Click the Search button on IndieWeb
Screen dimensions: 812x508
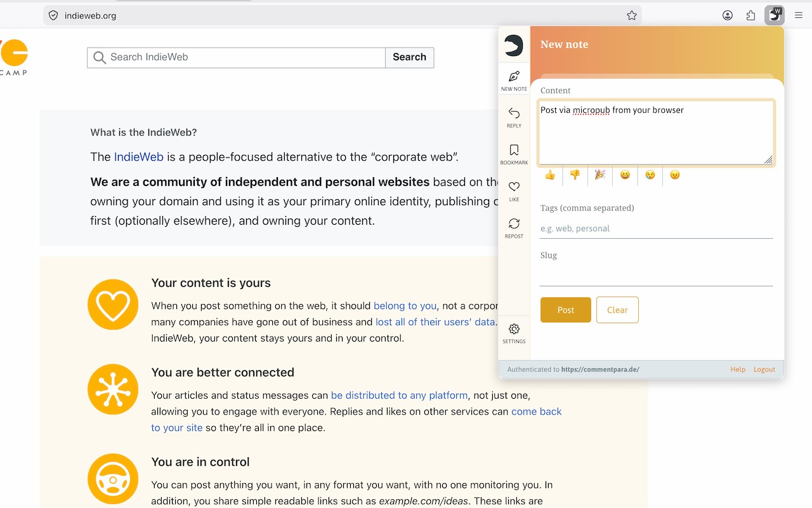409,57
